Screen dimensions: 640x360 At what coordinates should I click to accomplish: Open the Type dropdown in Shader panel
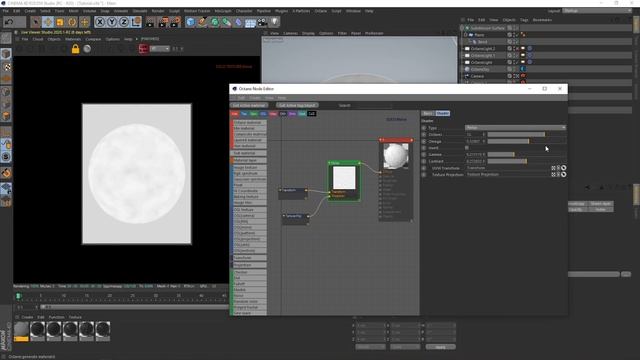click(516, 128)
